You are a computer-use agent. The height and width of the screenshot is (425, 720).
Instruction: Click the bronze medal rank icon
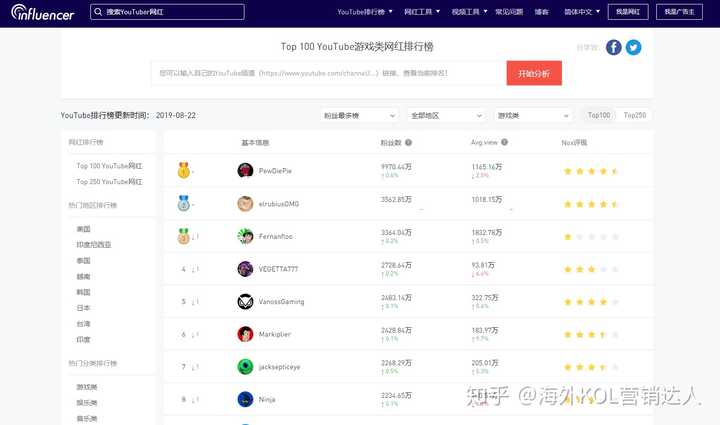coord(184,236)
